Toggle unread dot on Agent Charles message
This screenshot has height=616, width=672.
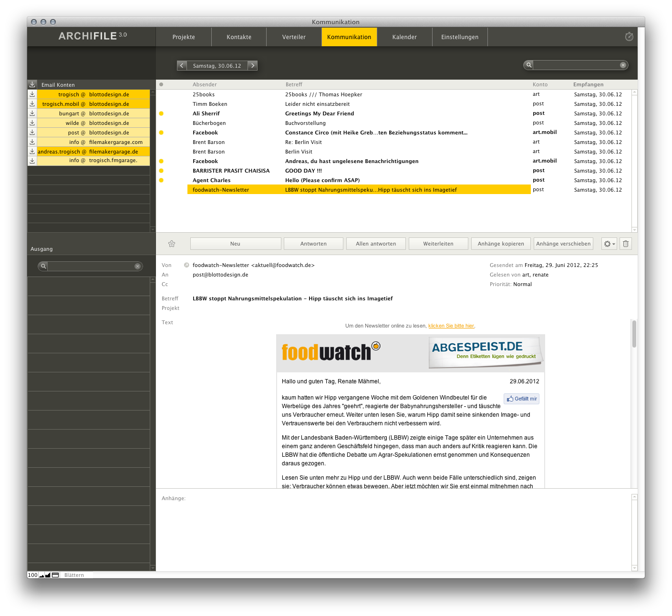(x=161, y=180)
